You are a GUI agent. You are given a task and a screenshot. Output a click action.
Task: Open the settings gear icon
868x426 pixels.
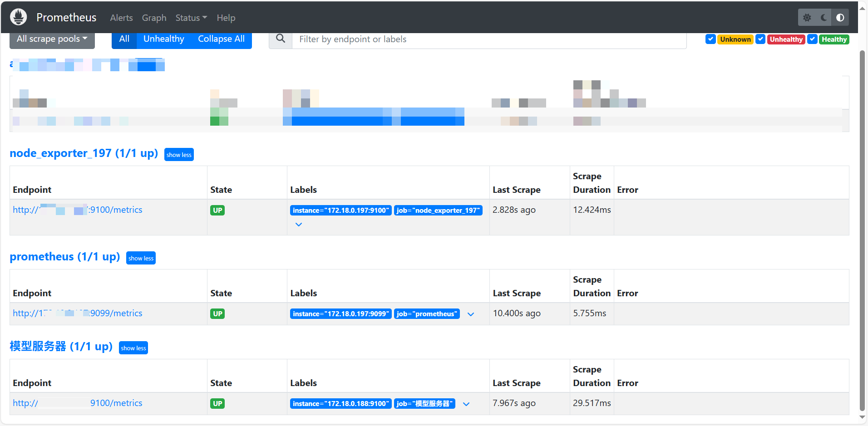point(808,17)
